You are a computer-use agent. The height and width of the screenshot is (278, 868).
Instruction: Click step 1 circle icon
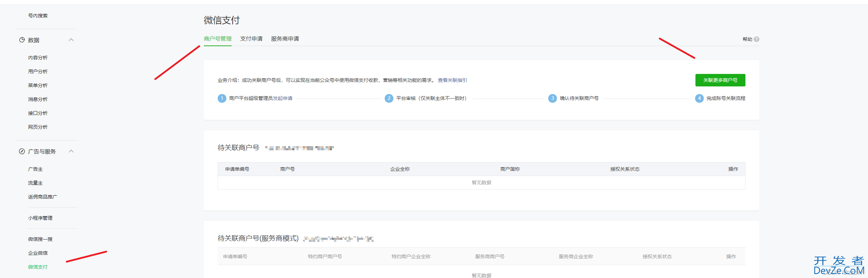click(222, 98)
